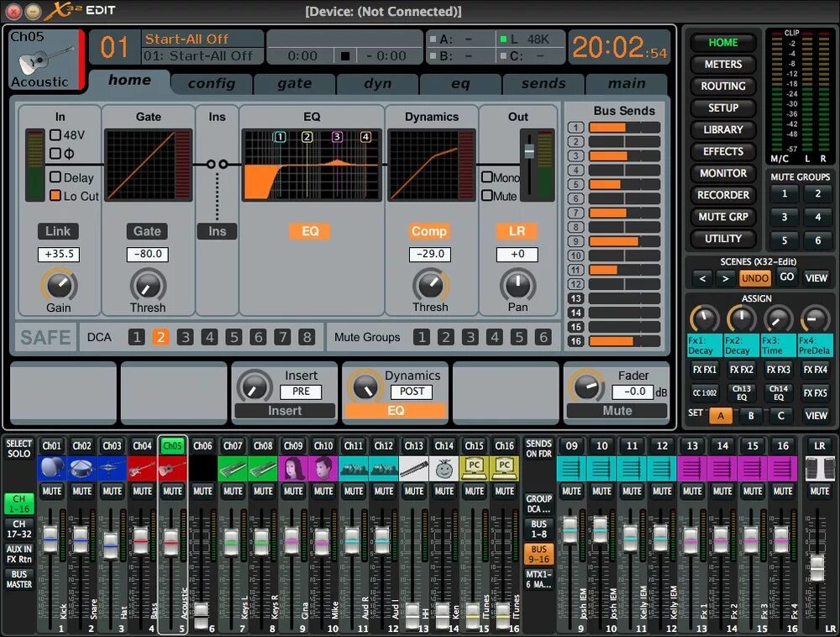Select the Ch04 red bass guitar icon
Viewport: 840px width, 637px height.
142,468
